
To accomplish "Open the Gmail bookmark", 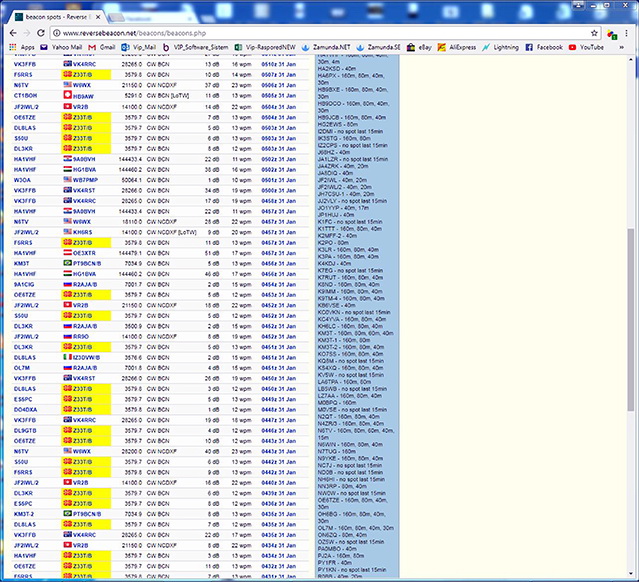I will point(102,47).
